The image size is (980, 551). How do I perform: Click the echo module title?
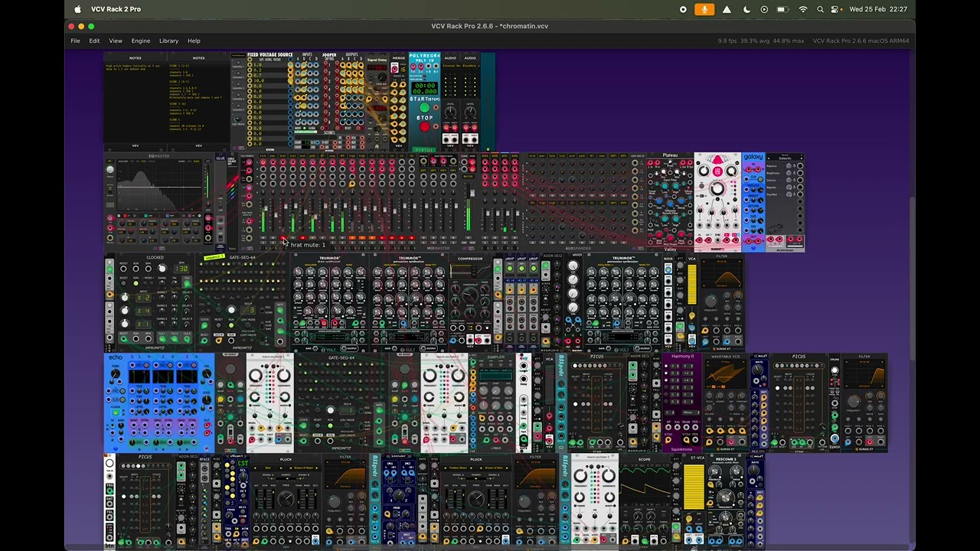(115, 357)
